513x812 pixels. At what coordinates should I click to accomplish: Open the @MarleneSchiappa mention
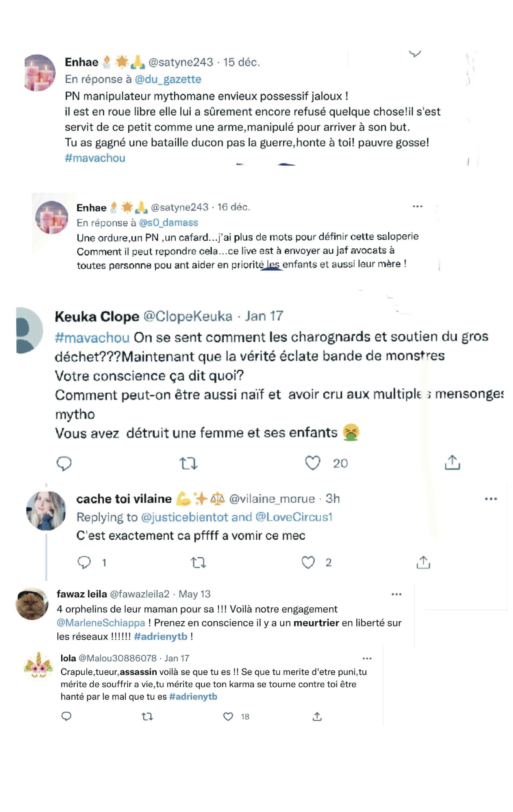(x=101, y=623)
